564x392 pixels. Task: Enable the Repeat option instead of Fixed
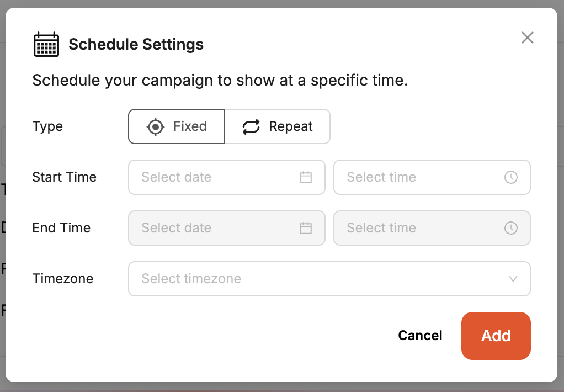(277, 126)
